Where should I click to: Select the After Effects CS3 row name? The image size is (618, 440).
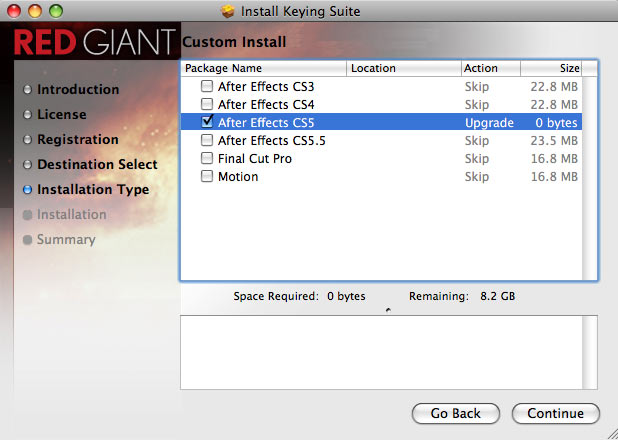click(x=266, y=86)
